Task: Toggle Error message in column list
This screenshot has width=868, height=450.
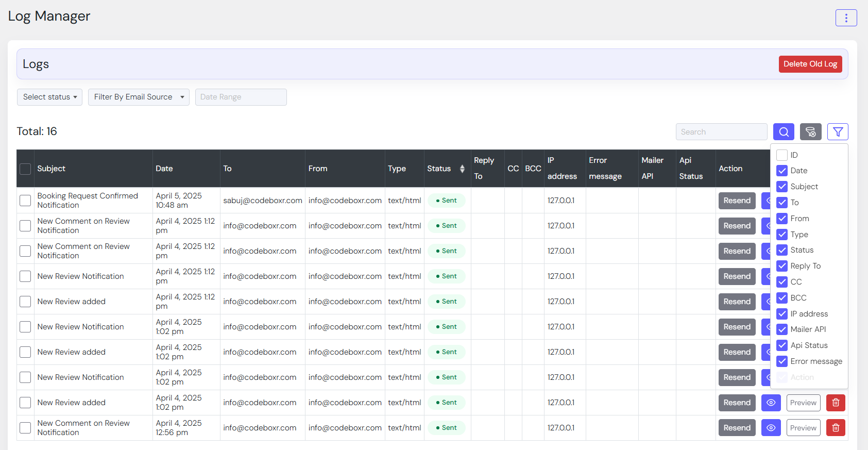Action: (x=782, y=361)
